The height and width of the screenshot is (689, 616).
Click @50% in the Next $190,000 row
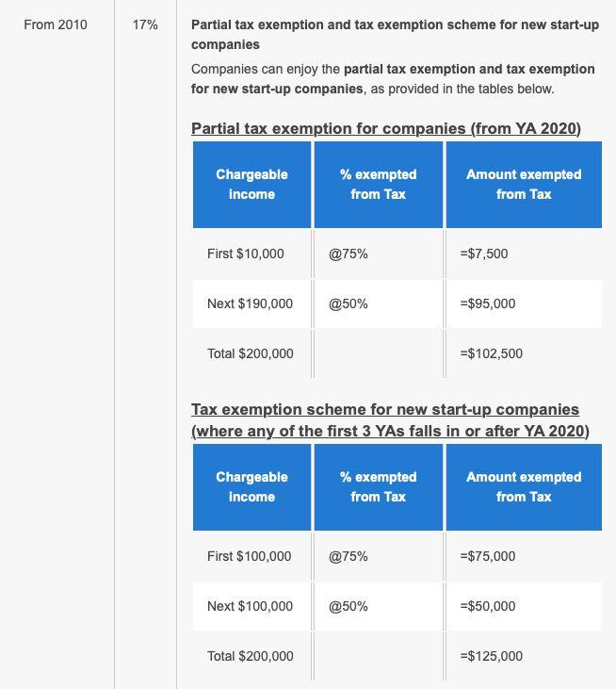(349, 303)
